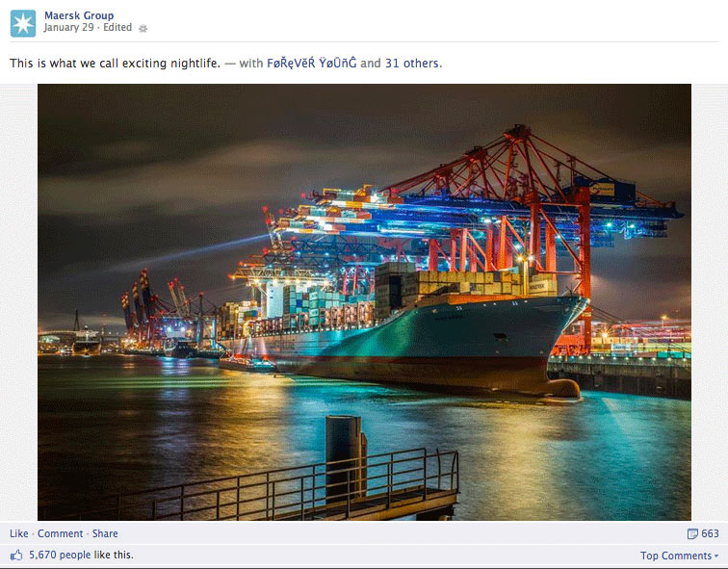The height and width of the screenshot is (569, 728).
Task: Open the Maersk Group page name
Action: [x=79, y=15]
